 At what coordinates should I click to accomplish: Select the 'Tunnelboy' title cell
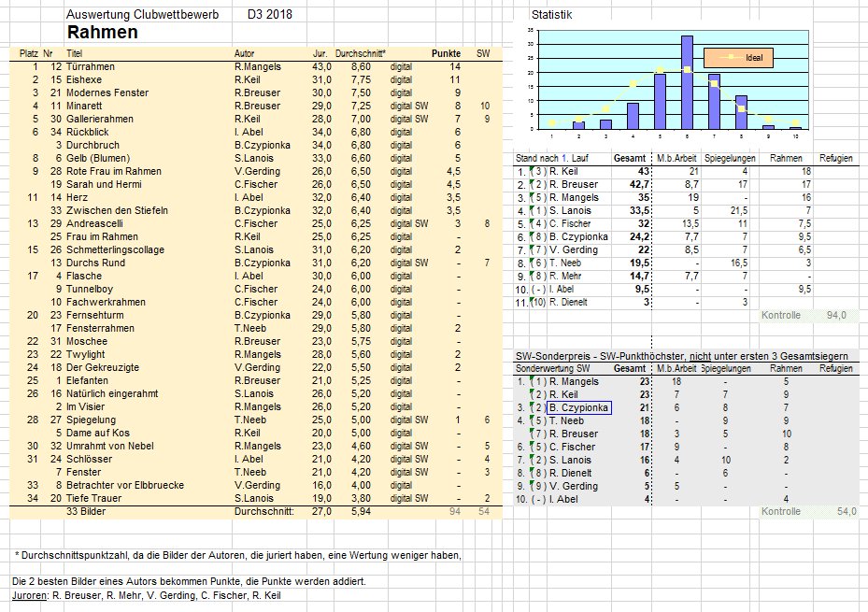(x=90, y=290)
